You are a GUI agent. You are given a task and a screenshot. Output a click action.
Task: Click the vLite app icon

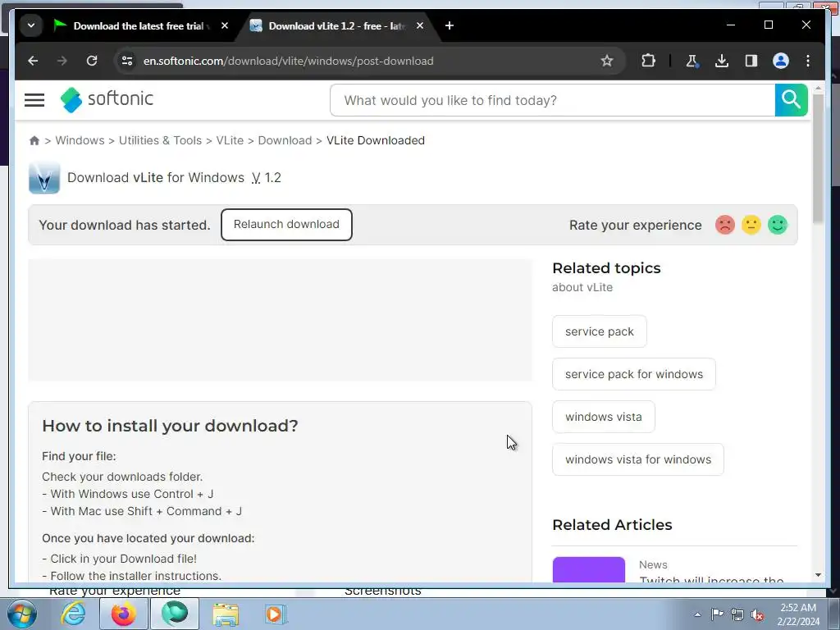click(44, 178)
